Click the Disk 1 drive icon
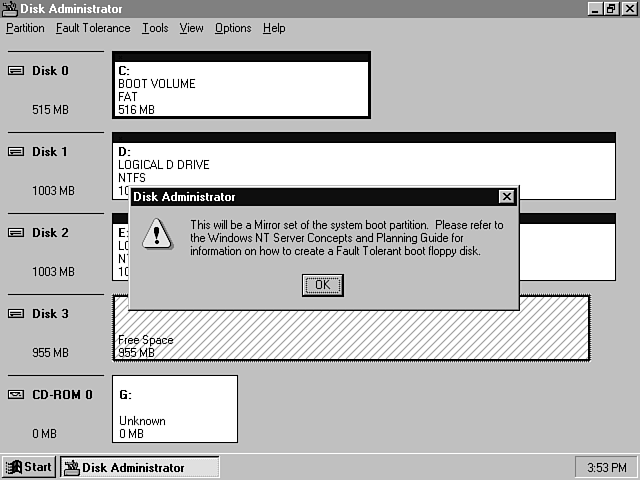 (16, 152)
